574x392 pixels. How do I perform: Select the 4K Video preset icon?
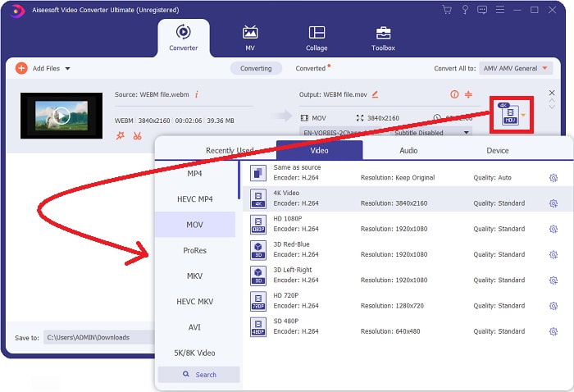[x=258, y=198]
